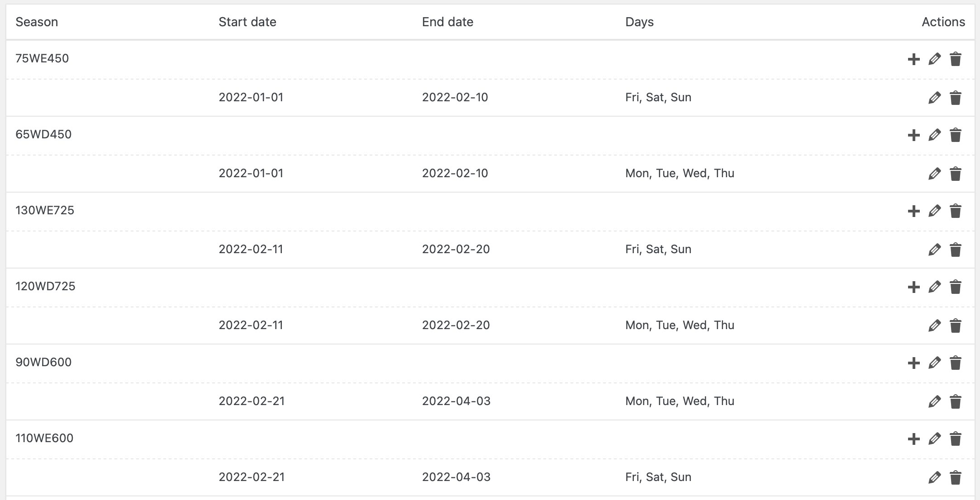Screen dimensions: 980x500
Task: Delete the 120WD725 season
Action: pyautogui.click(x=955, y=287)
